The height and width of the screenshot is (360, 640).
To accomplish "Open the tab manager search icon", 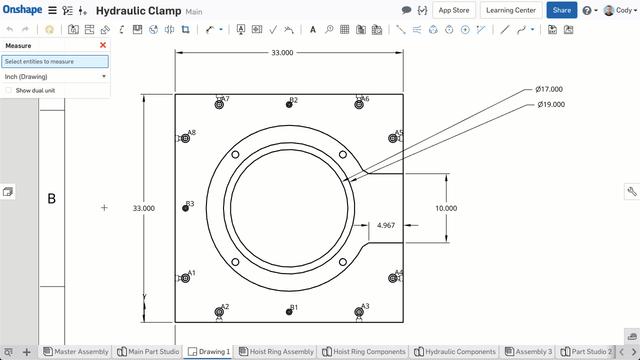I will tap(9, 351).
